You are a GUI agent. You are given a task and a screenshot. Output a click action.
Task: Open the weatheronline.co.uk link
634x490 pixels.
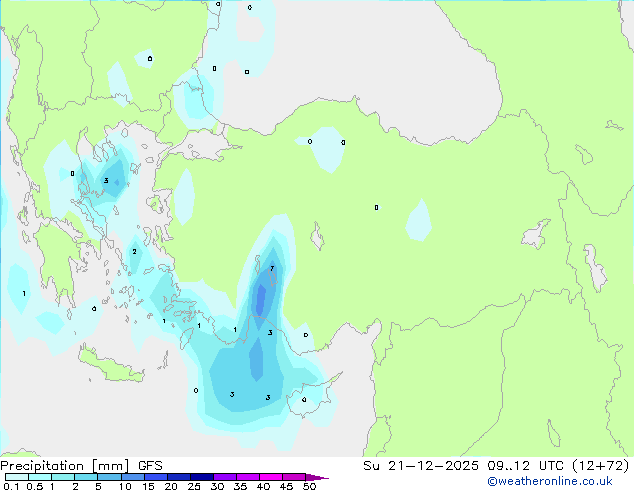click(x=550, y=481)
